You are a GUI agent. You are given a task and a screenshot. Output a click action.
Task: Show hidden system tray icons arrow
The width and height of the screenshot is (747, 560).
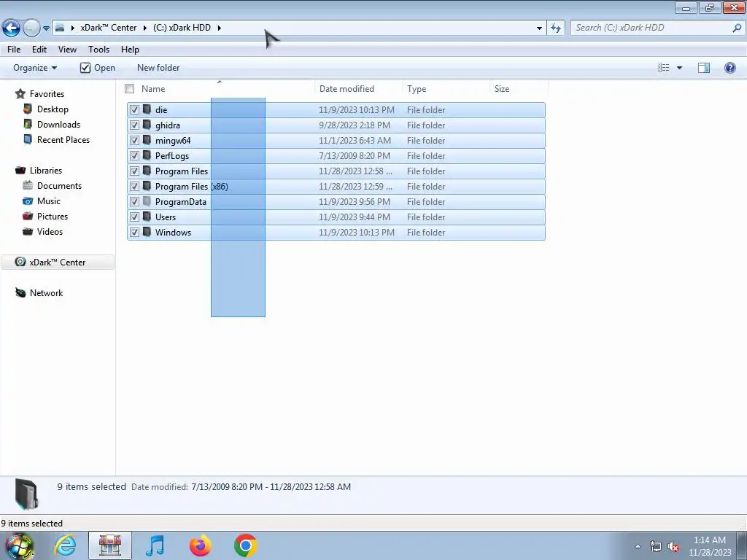coord(638,546)
